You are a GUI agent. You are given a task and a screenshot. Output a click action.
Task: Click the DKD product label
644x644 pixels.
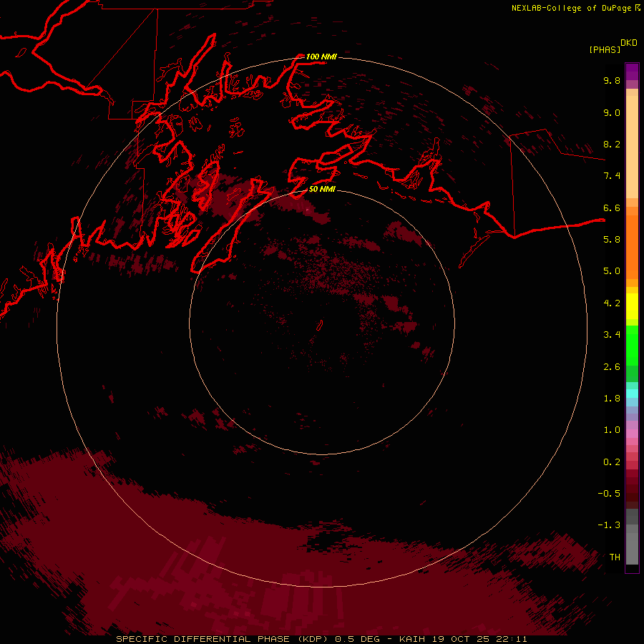[x=629, y=43]
